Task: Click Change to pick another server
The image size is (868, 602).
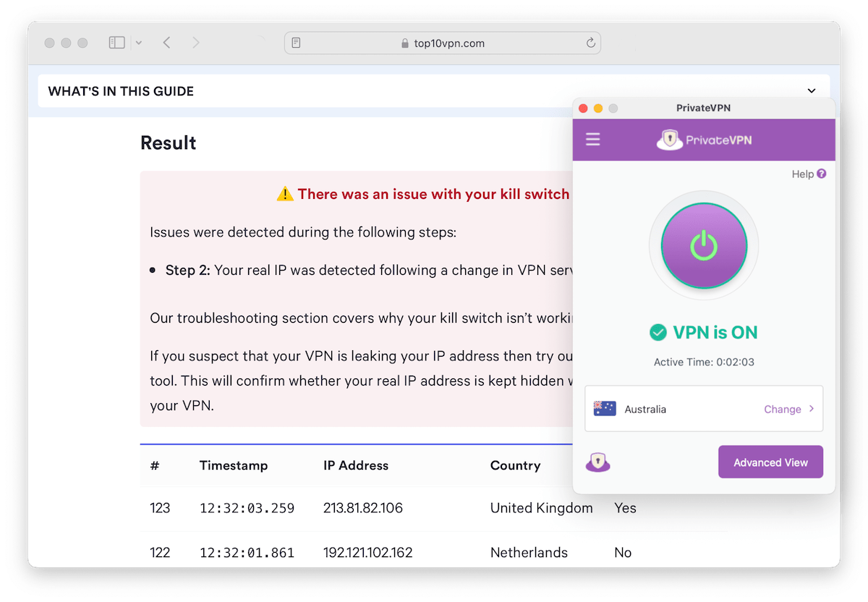Action: [782, 409]
